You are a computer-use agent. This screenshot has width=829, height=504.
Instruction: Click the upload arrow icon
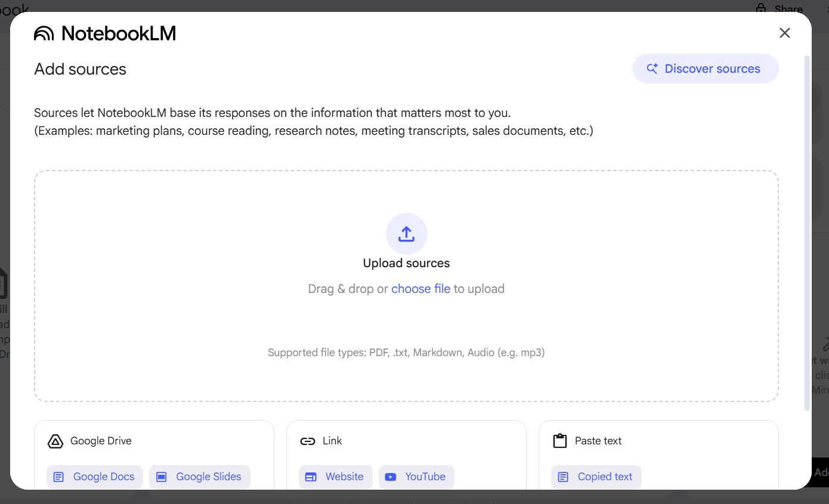coord(406,234)
